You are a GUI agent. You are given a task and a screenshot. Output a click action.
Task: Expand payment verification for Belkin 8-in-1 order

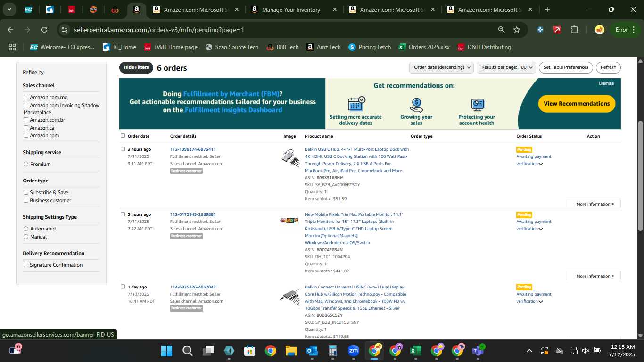541,302
